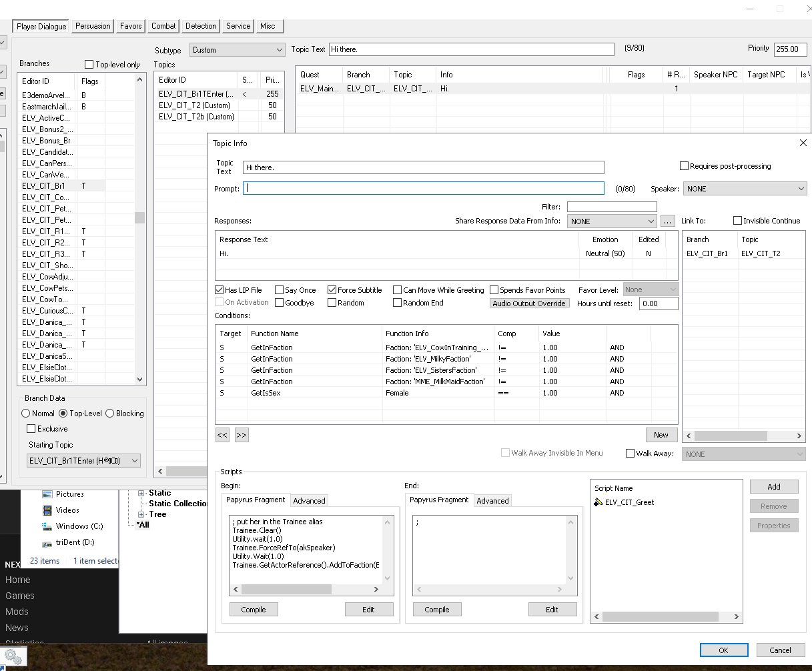Close the Topic Info dialog
This screenshot has width=812, height=671.
803,143
